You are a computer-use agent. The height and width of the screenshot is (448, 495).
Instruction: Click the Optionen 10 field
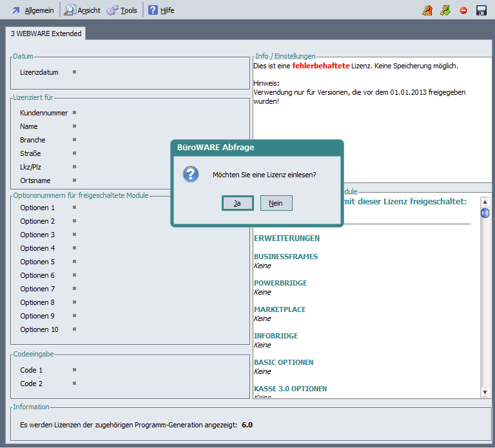75,329
